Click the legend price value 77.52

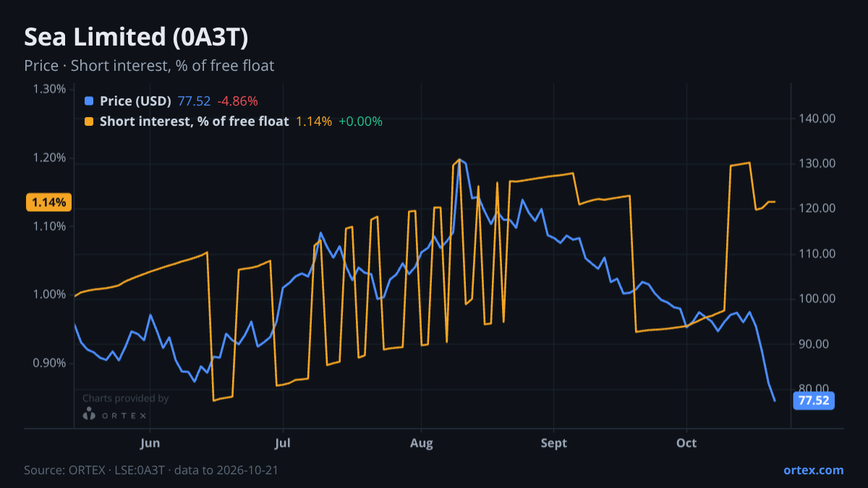[x=194, y=101]
